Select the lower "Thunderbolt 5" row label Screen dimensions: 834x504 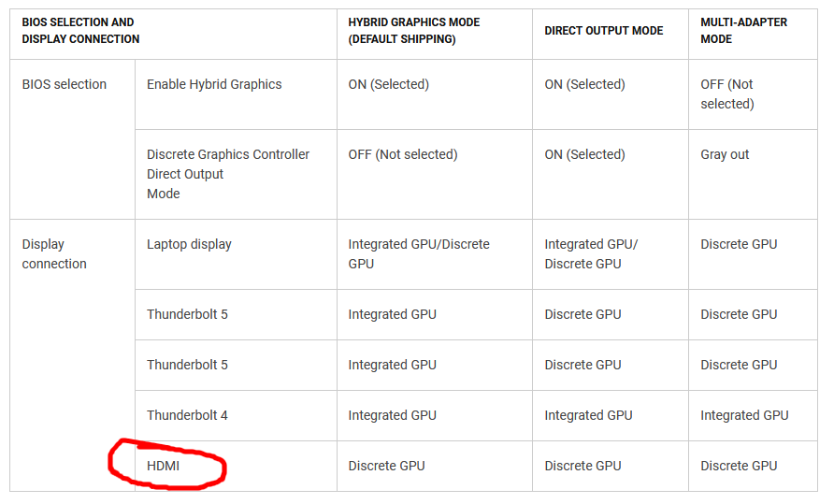coord(187,365)
